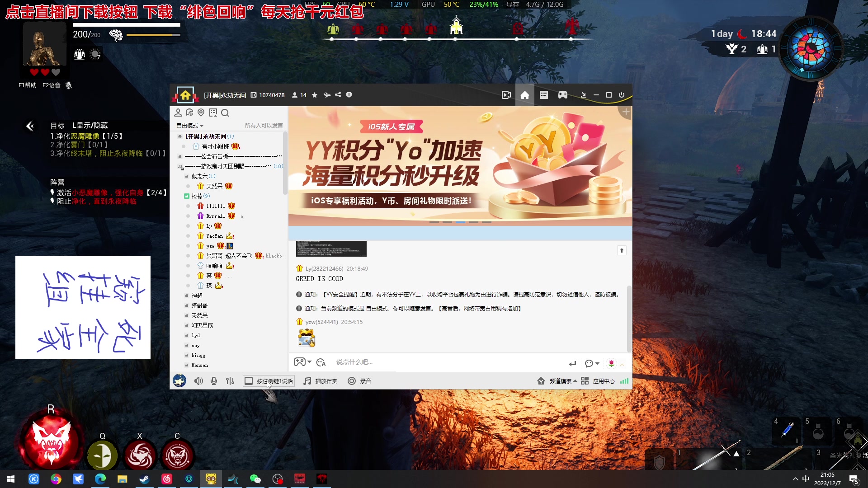Click the scroll-to-top arrow in chat area
The image size is (868, 488).
point(622,250)
